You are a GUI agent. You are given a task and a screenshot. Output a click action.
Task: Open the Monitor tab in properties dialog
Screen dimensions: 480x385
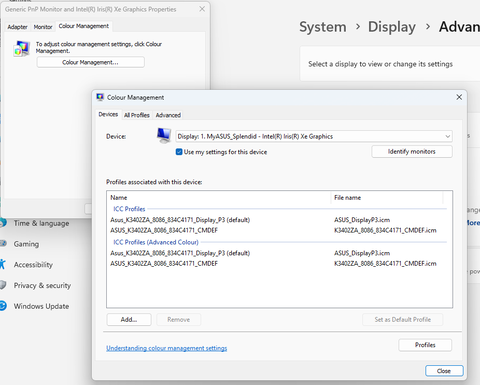[x=43, y=27]
